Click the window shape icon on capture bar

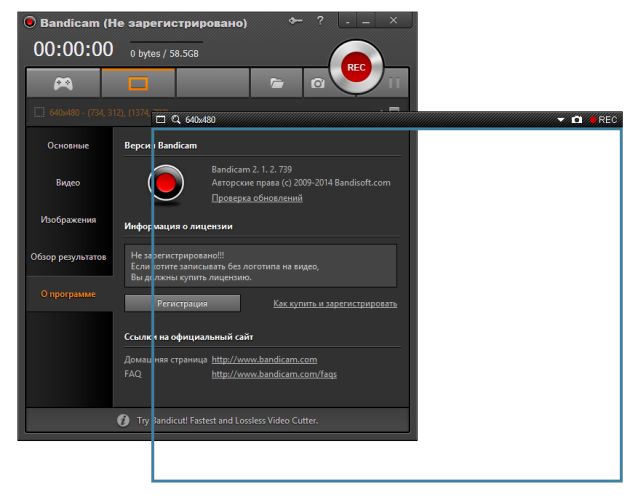click(x=161, y=120)
